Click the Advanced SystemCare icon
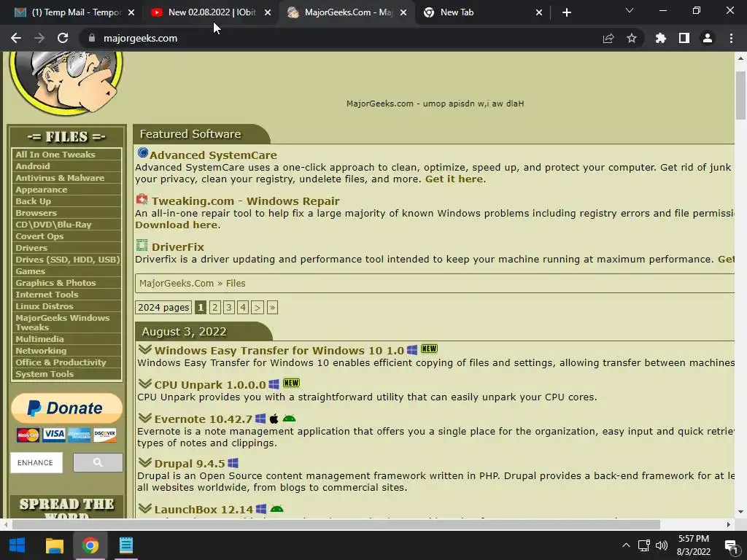The width and height of the screenshot is (747, 560). [142, 153]
